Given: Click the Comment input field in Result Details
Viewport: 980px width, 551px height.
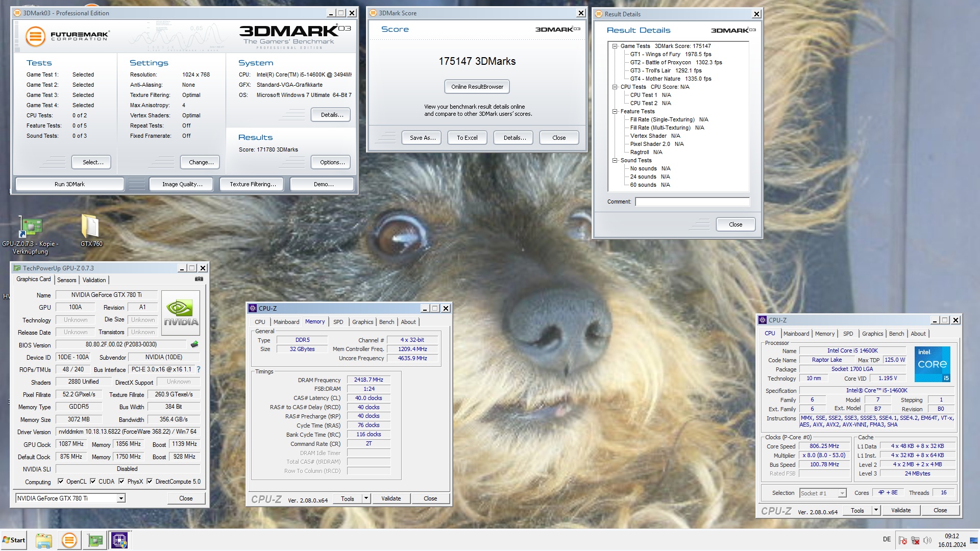Looking at the screenshot, I should coord(693,202).
